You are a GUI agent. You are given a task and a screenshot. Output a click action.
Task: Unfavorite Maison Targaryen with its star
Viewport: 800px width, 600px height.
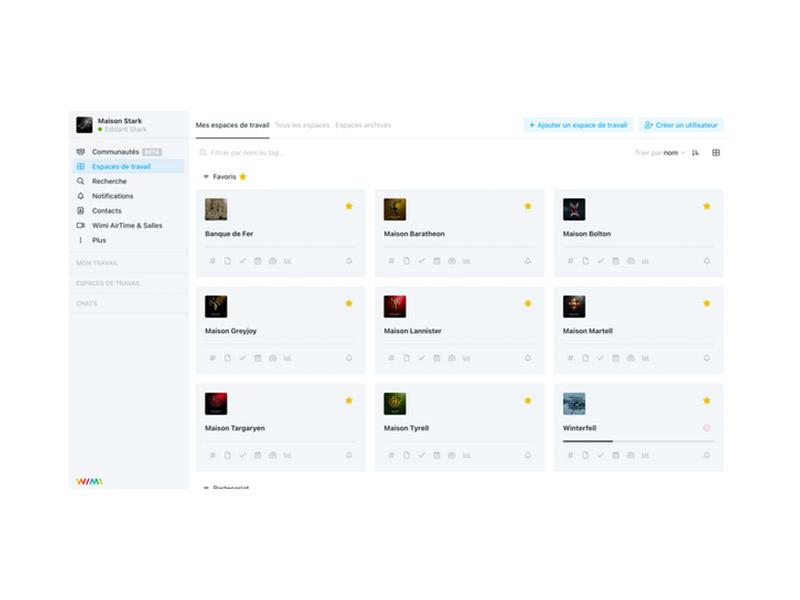click(349, 401)
